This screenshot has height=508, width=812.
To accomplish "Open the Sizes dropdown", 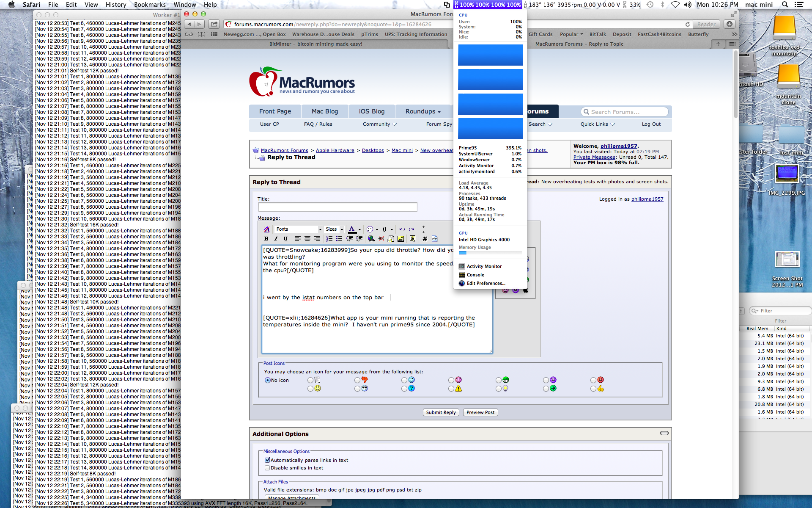I will (334, 229).
